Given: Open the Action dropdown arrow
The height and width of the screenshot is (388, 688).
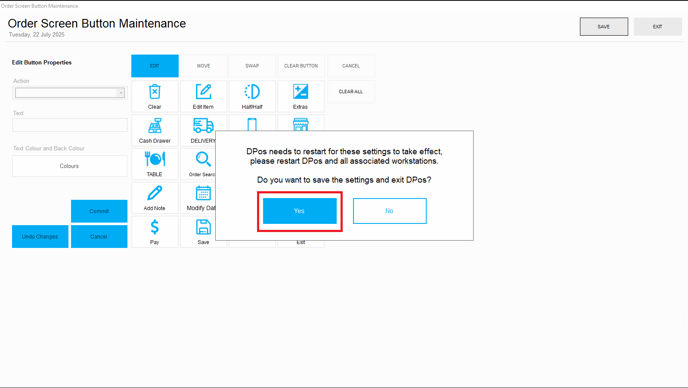Looking at the screenshot, I should pyautogui.click(x=120, y=93).
